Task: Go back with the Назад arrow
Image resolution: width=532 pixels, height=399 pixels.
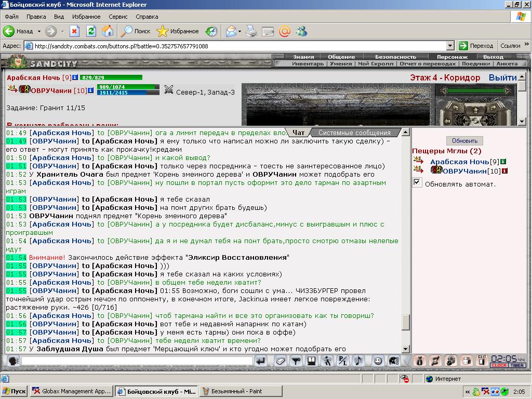Action: [18, 31]
